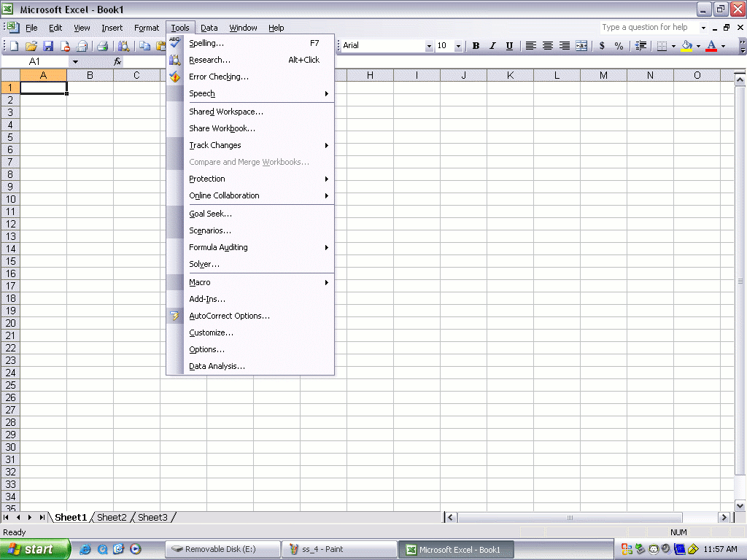Switch to the Sheet2 tab
This screenshot has height=560, width=747.
pos(112,517)
